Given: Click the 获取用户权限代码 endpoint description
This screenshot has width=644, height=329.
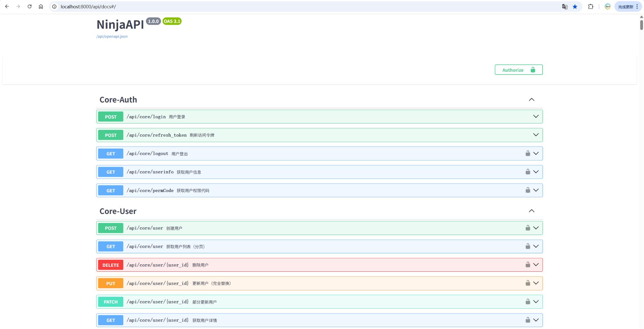Looking at the screenshot, I should (x=193, y=190).
